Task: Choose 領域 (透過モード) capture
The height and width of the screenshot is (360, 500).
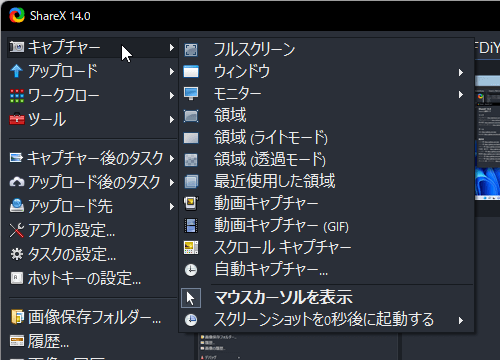Action: [327, 160]
